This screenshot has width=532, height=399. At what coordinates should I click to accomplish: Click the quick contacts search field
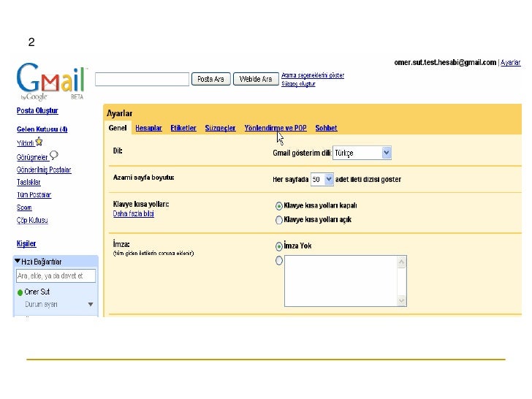56,275
